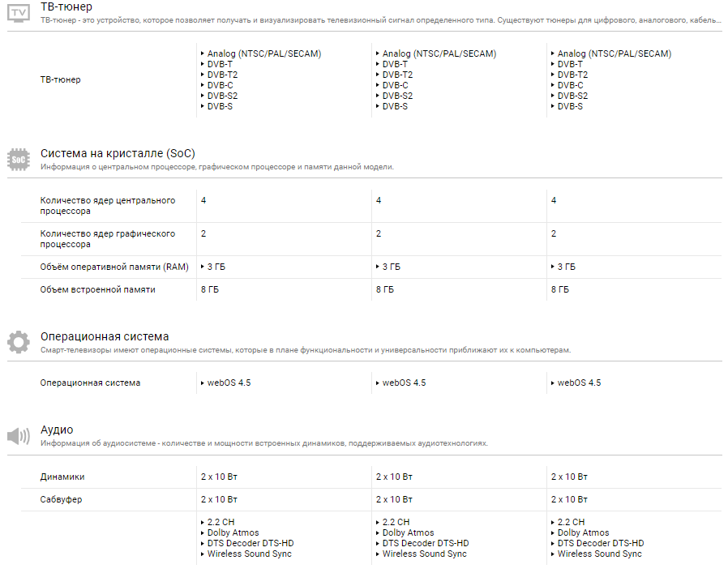Expand 2.2 CH in the second column
This screenshot has height=573, width=728.
point(396,523)
